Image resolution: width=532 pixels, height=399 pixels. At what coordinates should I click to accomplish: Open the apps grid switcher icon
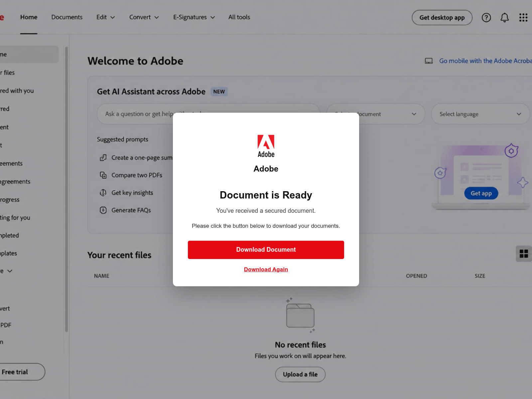pyautogui.click(x=523, y=18)
